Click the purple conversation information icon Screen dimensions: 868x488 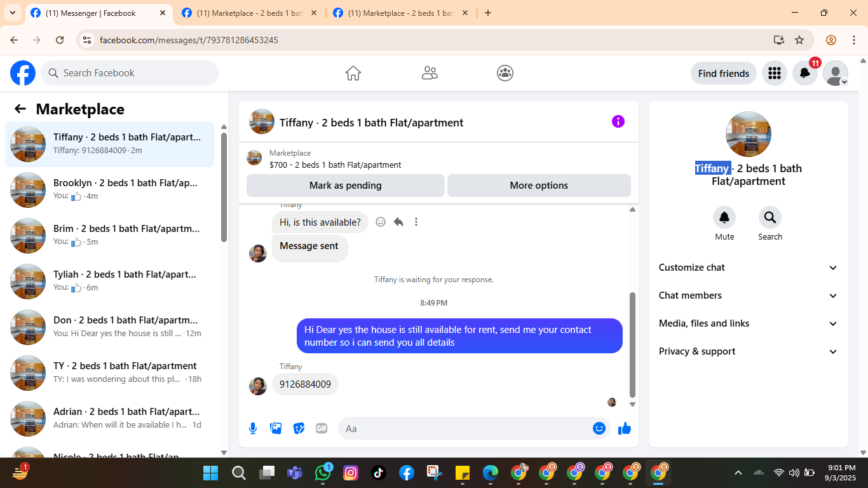point(618,121)
